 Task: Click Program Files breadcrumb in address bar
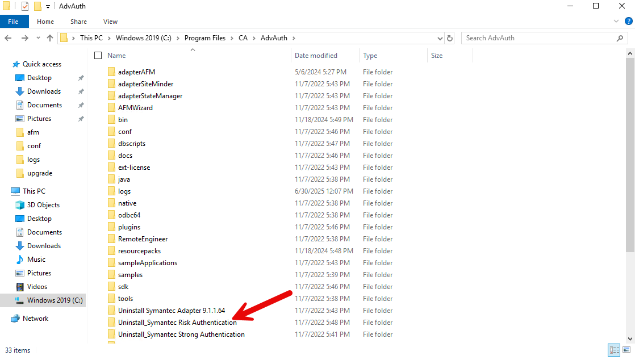coord(205,37)
